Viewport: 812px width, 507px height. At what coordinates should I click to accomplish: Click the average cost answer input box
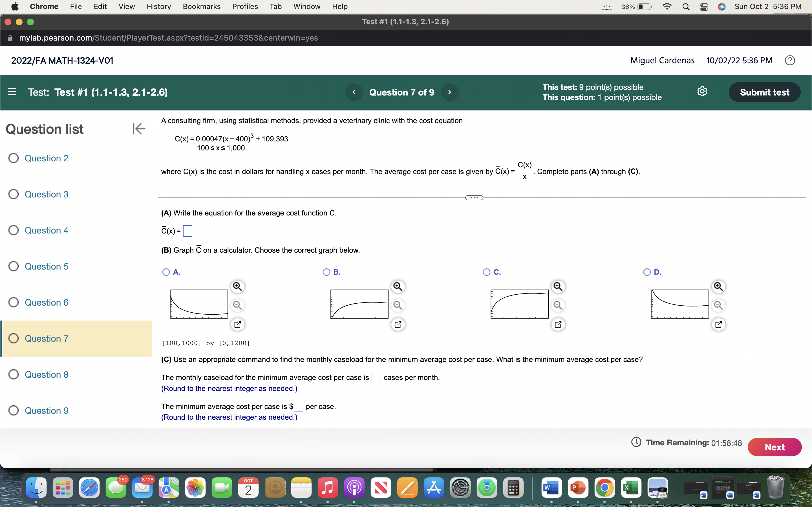click(187, 231)
